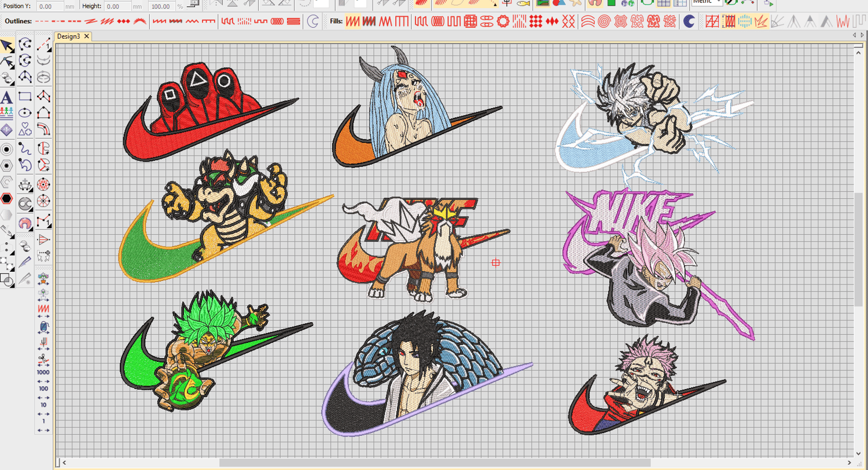
Task: Choose the Reshape Object tool
Action: (7, 62)
